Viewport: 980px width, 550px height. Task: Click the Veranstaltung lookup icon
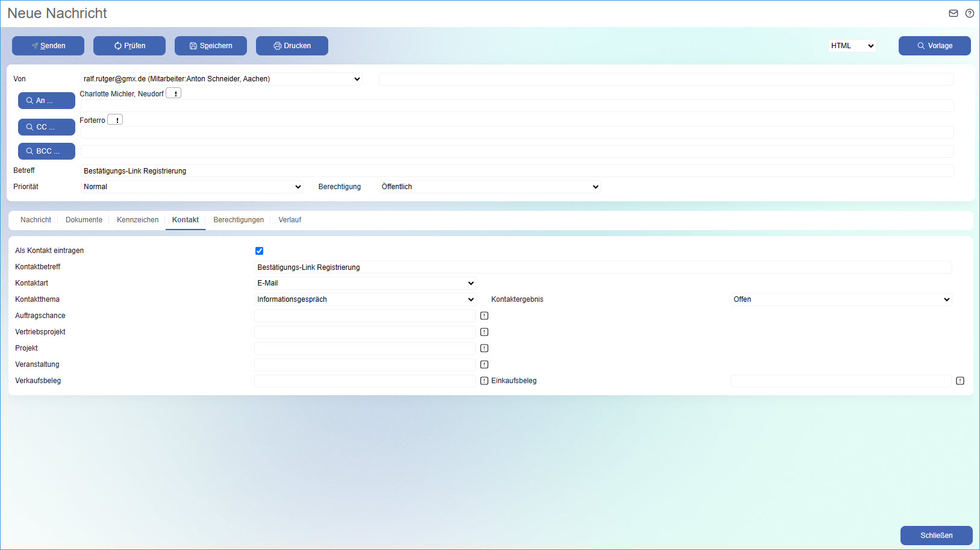pos(484,364)
